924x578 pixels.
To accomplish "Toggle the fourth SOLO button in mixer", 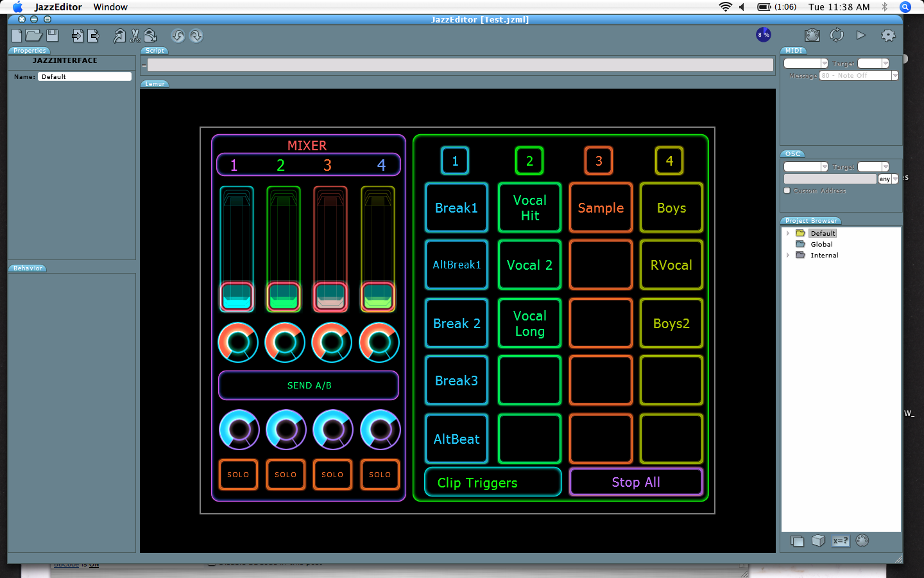I will point(380,475).
